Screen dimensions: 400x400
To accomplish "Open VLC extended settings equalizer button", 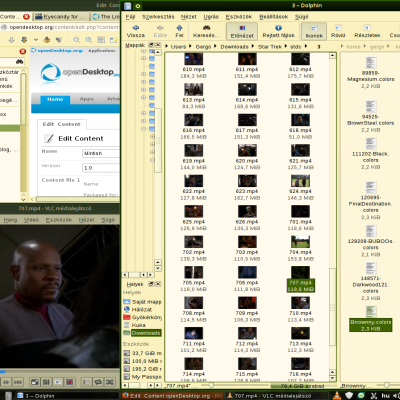I will (46, 382).
